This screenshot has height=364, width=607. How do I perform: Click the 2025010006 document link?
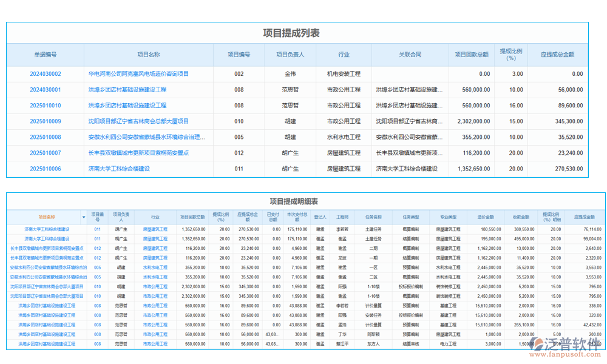pyautogui.click(x=46, y=169)
